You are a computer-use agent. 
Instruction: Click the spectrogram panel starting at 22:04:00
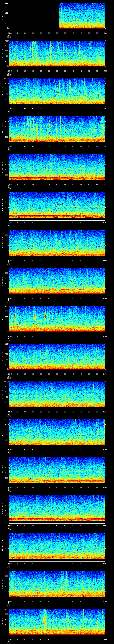[x=57, y=16]
